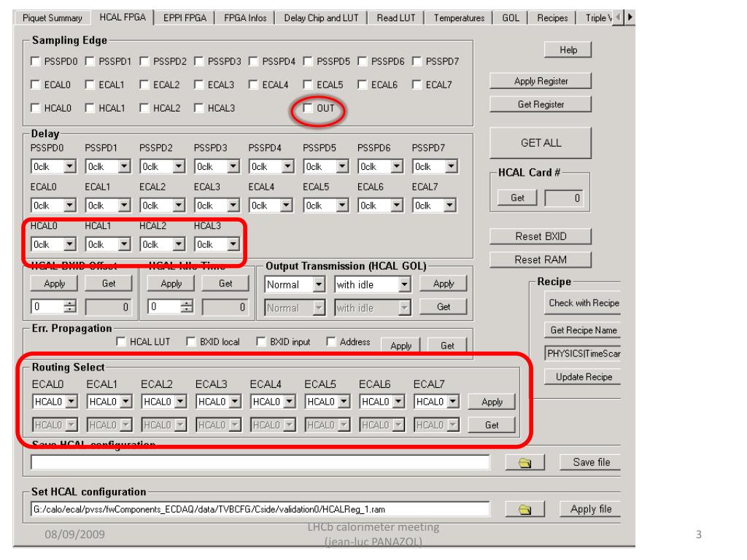This screenshot has height=560, width=747.
Task: Open the 'with idle' transmission dropdown
Action: [x=405, y=284]
